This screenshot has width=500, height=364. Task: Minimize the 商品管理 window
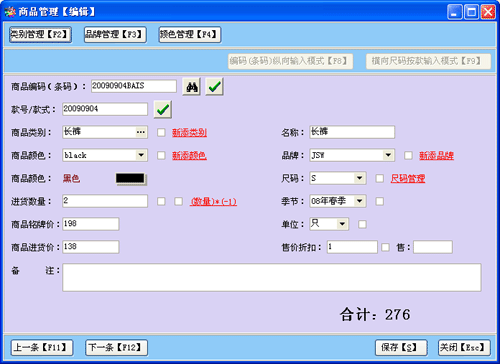(x=455, y=12)
